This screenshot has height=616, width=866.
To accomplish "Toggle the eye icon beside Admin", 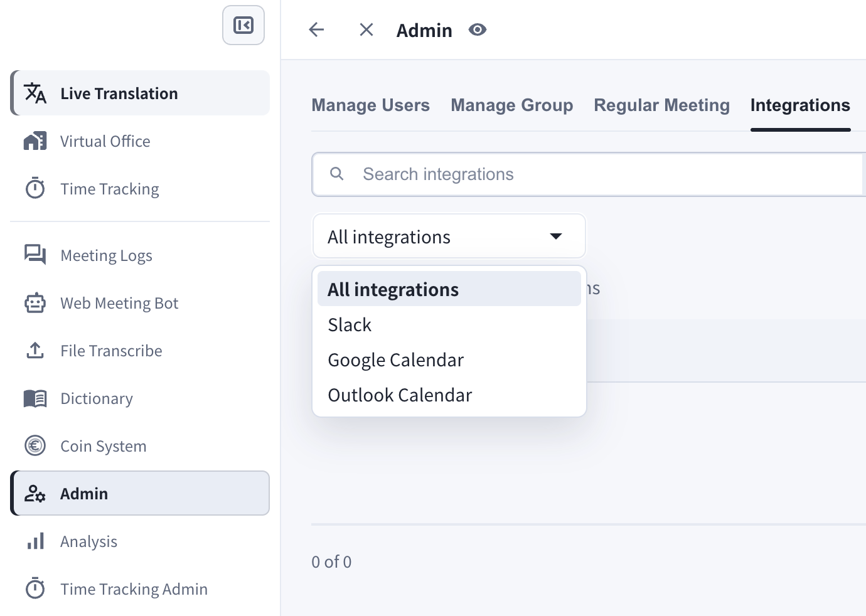I will click(478, 29).
